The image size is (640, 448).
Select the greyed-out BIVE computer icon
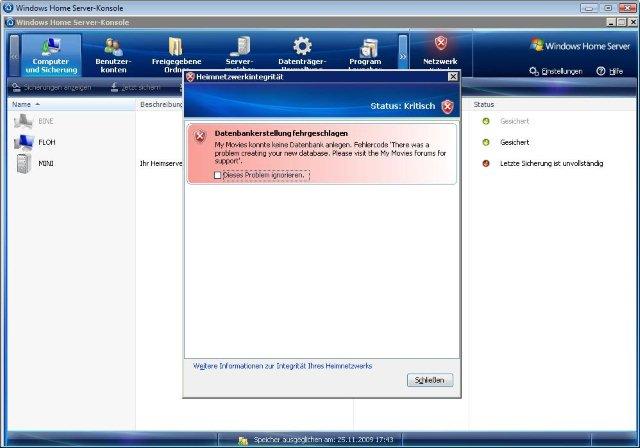(x=23, y=121)
